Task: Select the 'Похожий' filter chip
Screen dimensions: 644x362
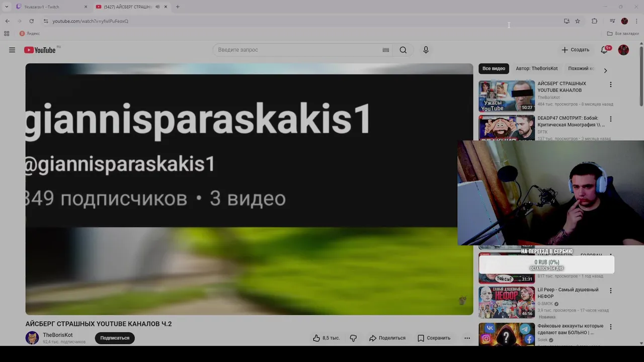Action: pos(581,68)
